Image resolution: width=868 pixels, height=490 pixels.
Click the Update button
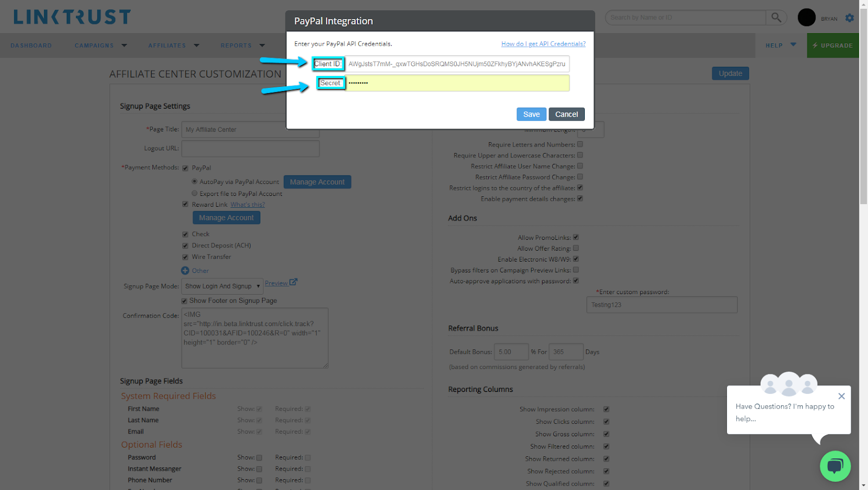point(730,73)
